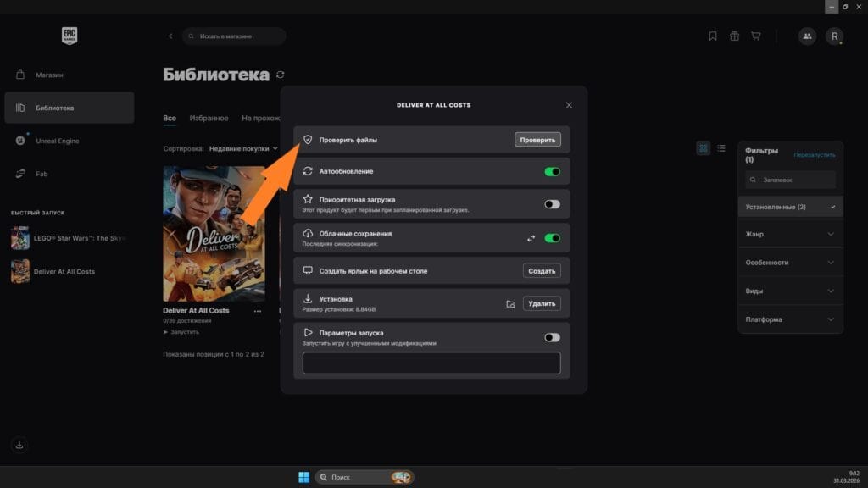Select the Все tab
The height and width of the screenshot is (488, 868).
[x=170, y=119]
